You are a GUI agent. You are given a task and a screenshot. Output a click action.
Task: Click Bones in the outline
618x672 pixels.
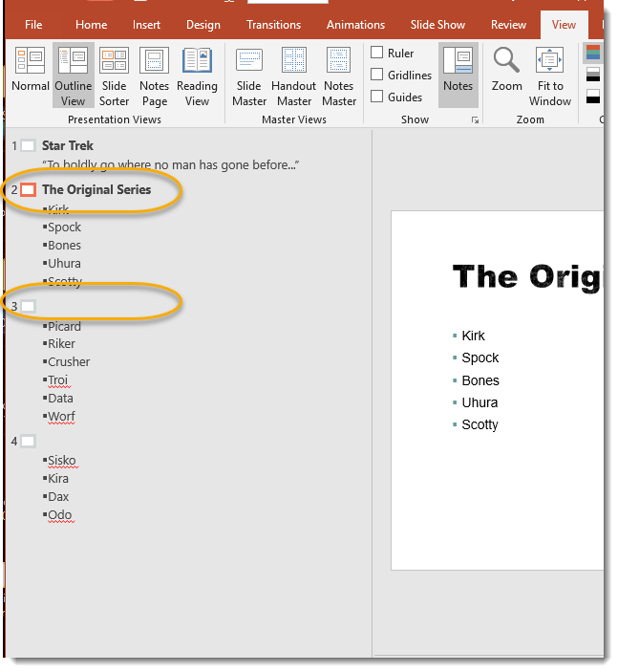(64, 246)
